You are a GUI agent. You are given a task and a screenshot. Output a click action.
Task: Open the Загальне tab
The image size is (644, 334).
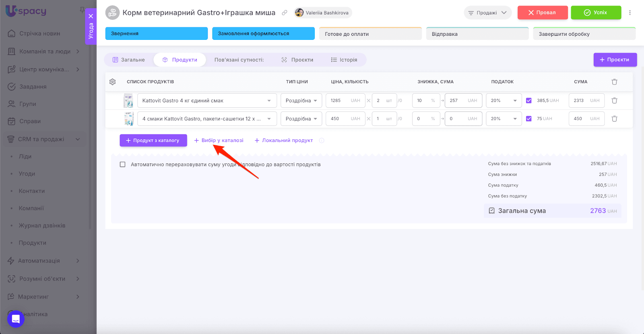129,60
